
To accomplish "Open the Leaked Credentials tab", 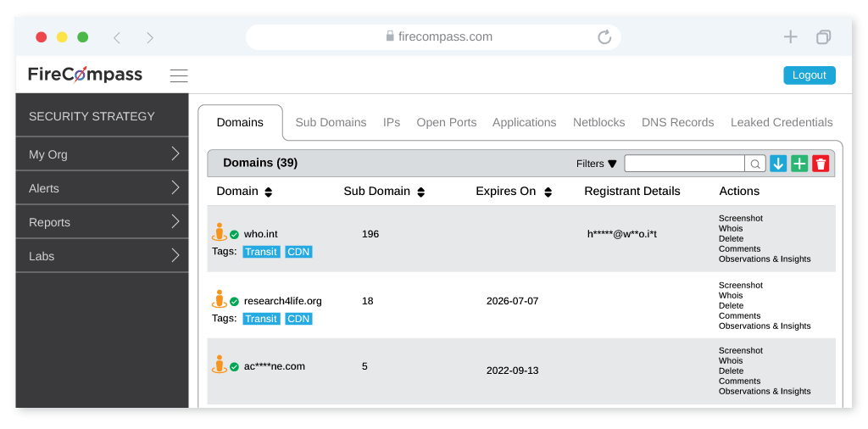I will click(782, 122).
